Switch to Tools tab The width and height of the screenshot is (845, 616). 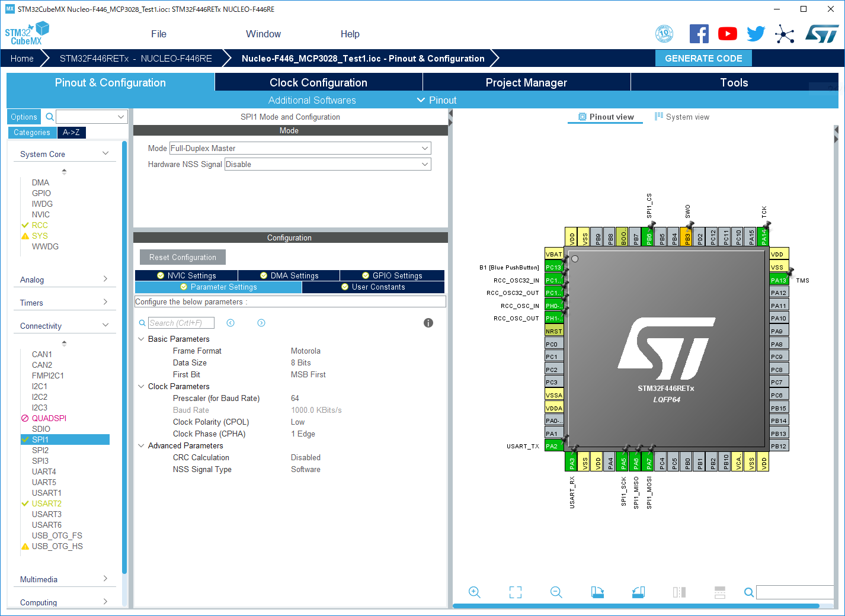coord(734,82)
